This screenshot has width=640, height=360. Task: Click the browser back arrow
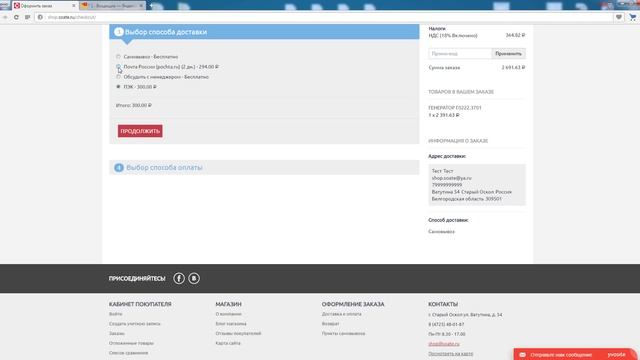5,17
